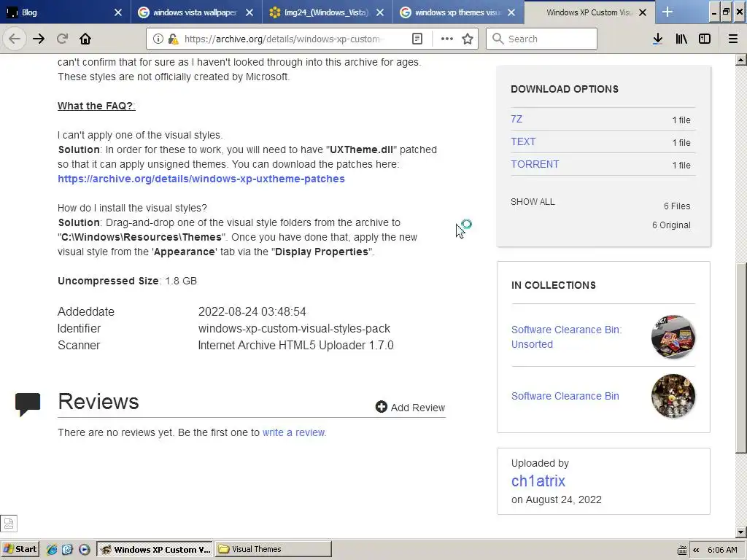This screenshot has height=560, width=747.
Task: Click the padlock warning security icon
Action: coord(173,39)
